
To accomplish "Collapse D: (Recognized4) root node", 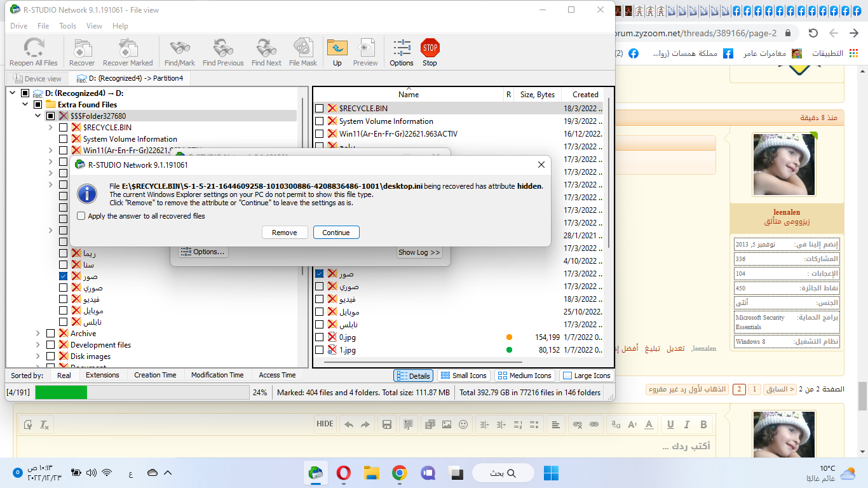I will tap(12, 93).
